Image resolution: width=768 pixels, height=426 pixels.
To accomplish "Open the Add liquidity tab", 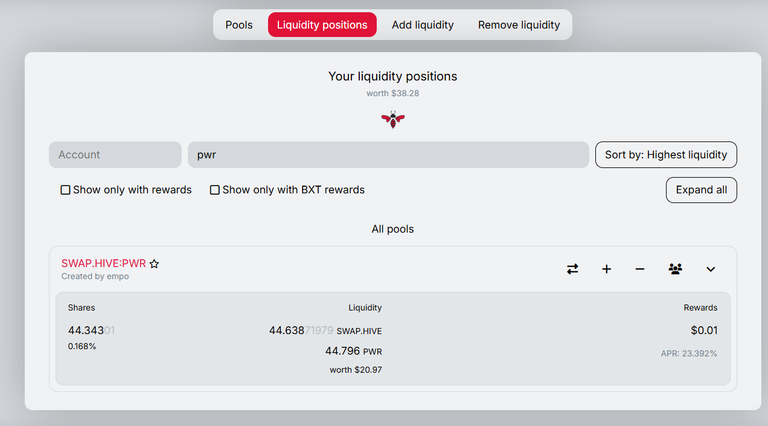I will (422, 25).
